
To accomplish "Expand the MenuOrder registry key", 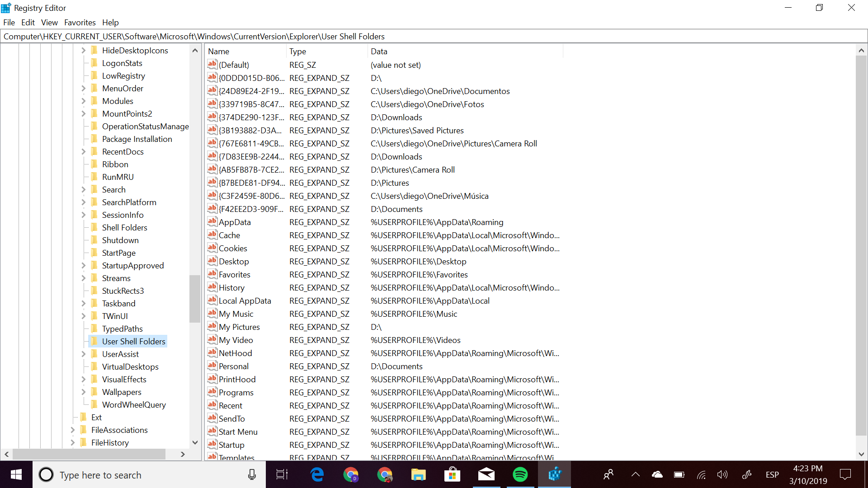I will click(x=83, y=89).
